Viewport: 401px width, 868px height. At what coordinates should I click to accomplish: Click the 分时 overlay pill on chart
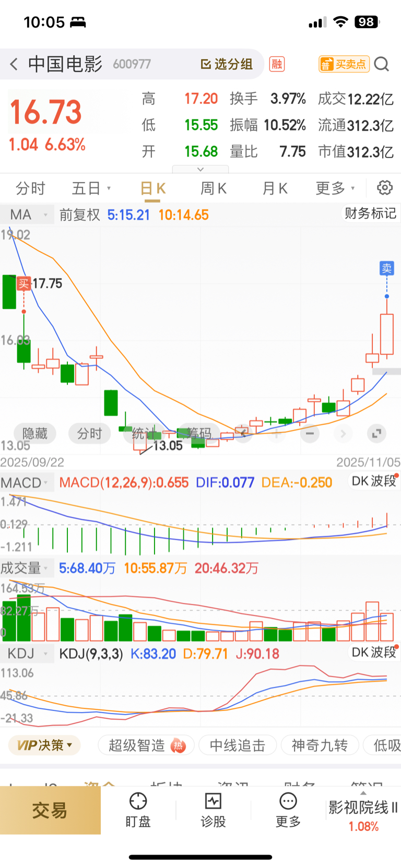click(x=89, y=433)
